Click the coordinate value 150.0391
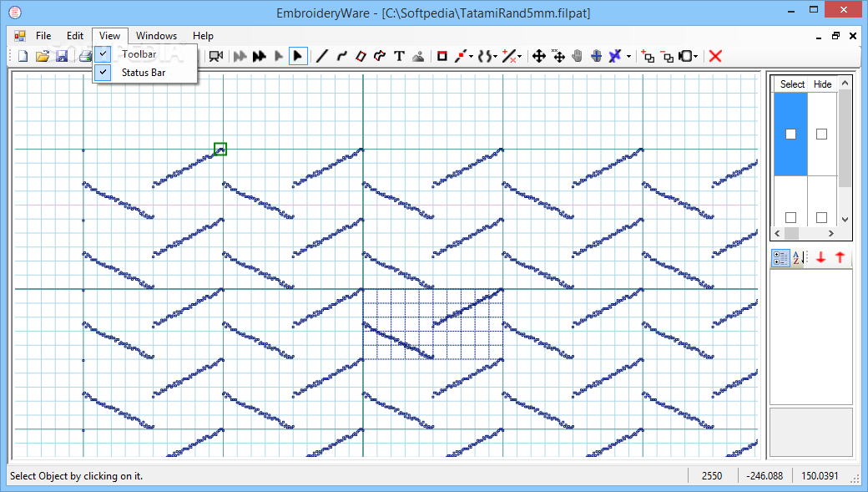Image resolution: width=868 pixels, height=492 pixels. click(820, 476)
